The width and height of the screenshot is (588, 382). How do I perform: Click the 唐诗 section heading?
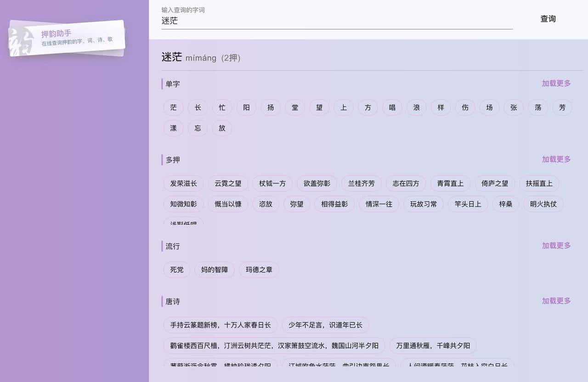(x=172, y=301)
